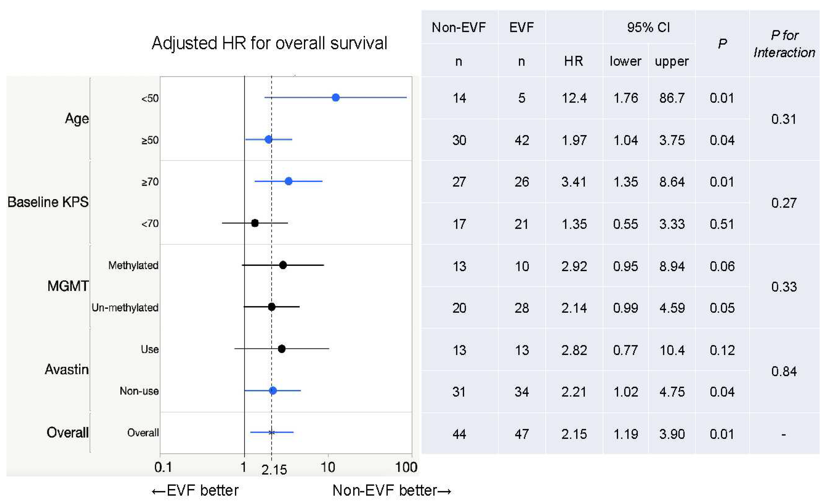The height and width of the screenshot is (504, 835).
Task: Click the MGMT Methylated data point
Action: 283,265
